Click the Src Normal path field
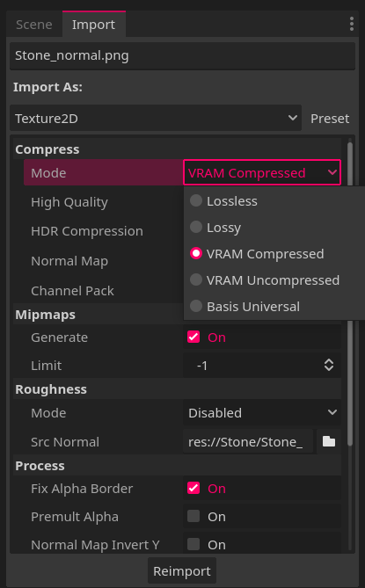This screenshot has height=588, width=365. 248,441
